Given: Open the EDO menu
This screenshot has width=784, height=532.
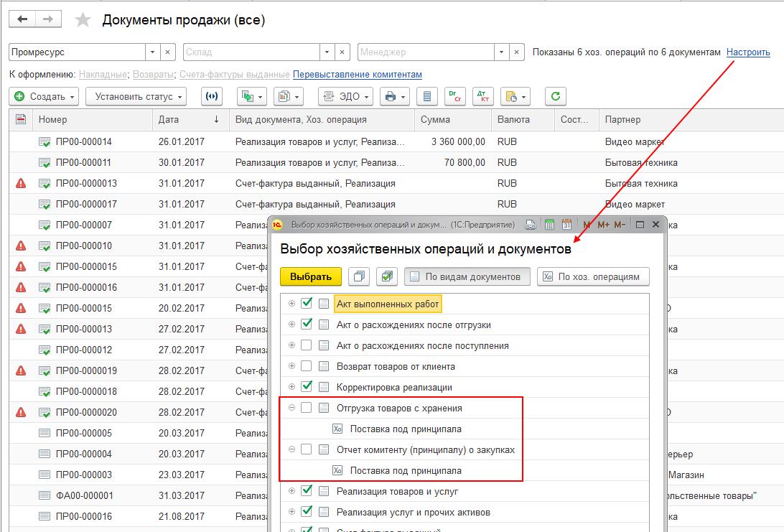Looking at the screenshot, I should pos(346,96).
